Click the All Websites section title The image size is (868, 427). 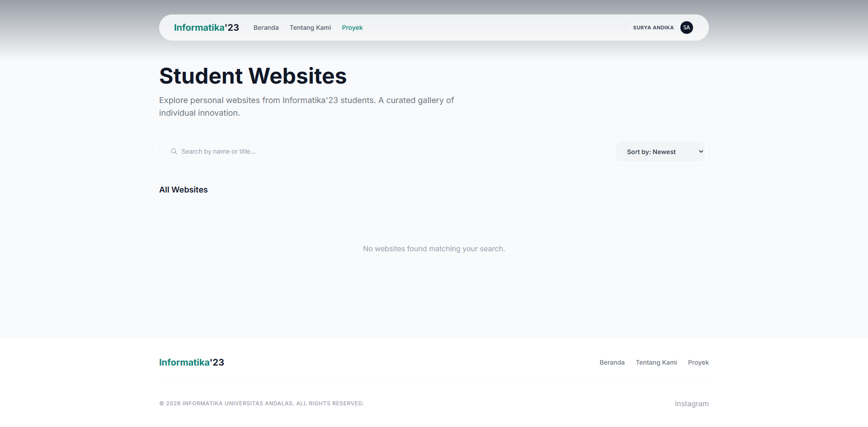click(x=184, y=190)
